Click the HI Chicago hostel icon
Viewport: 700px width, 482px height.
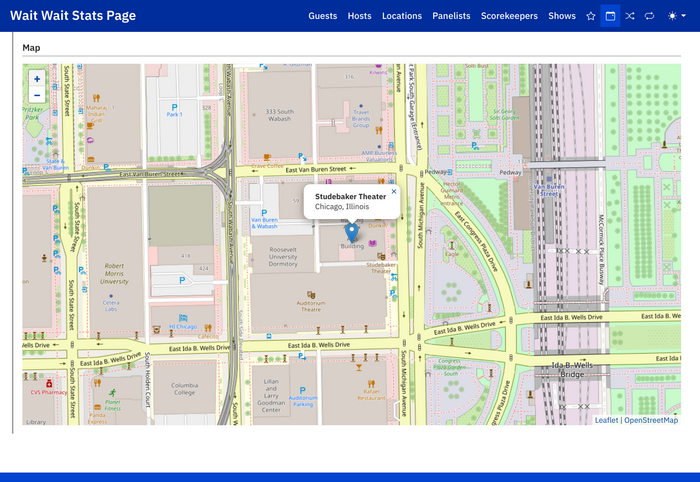(x=183, y=318)
